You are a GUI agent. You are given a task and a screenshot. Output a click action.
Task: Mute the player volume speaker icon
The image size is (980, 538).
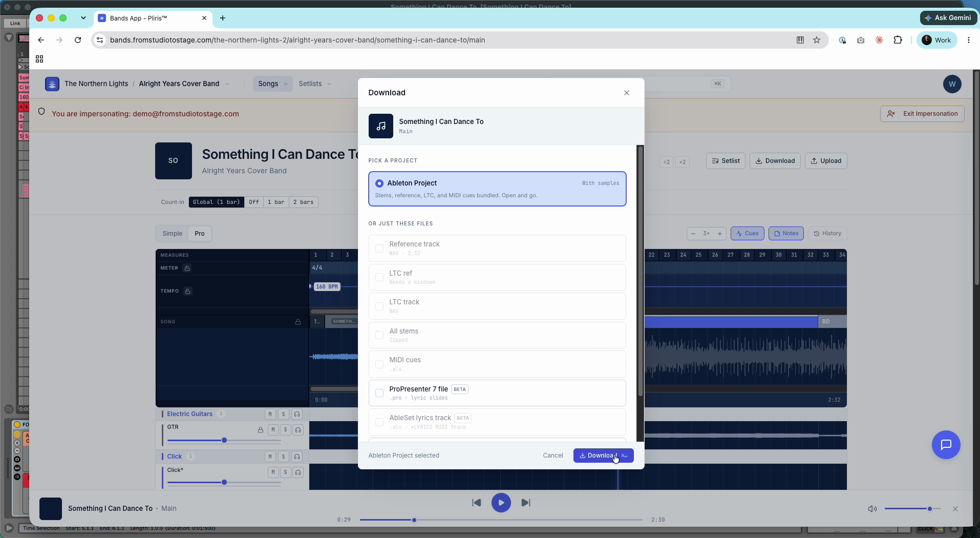872,509
